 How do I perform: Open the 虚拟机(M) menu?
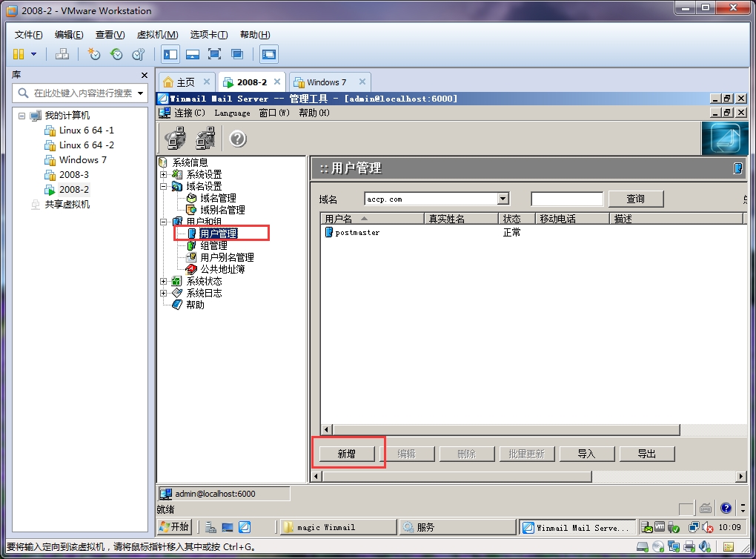(158, 35)
